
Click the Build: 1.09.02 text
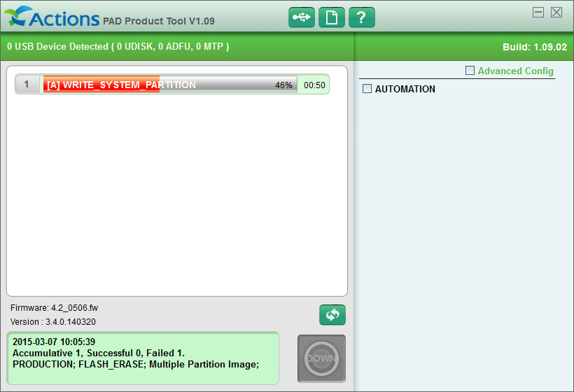pos(535,47)
